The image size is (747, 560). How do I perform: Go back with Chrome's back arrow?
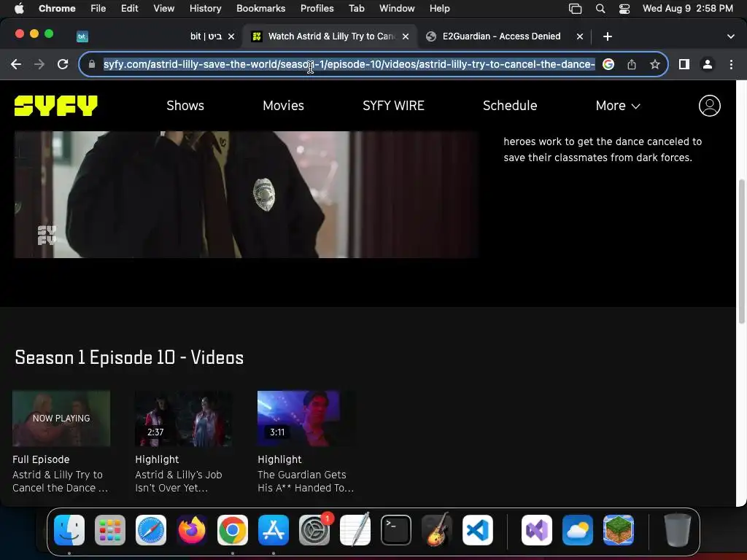coord(16,64)
